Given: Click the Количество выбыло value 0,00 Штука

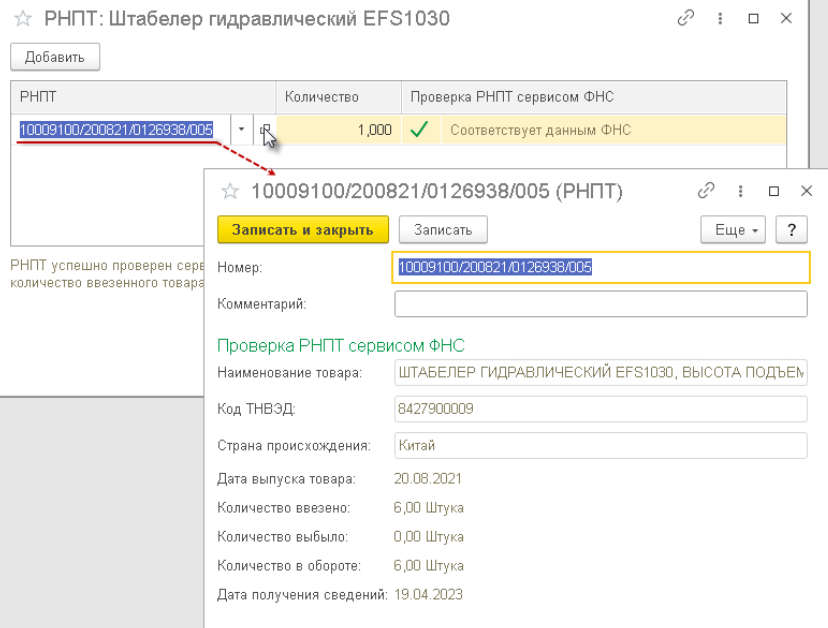Looking at the screenshot, I should pyautogui.click(x=429, y=537).
